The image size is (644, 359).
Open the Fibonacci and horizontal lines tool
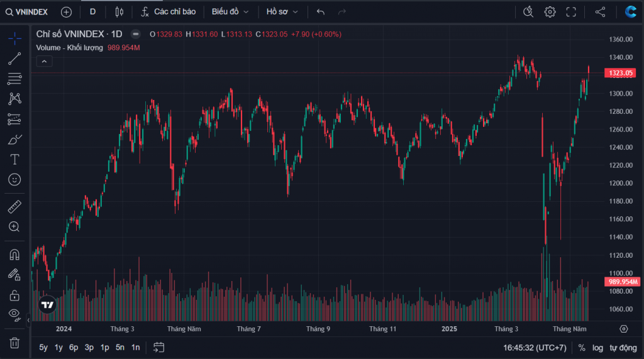(x=14, y=79)
